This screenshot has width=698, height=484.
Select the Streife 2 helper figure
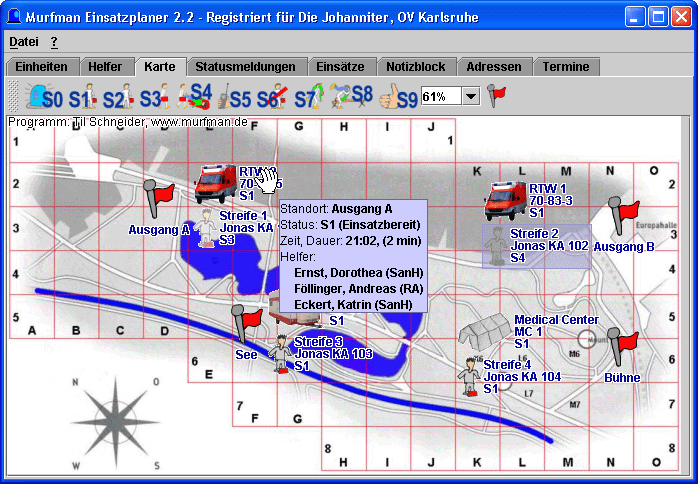[495, 246]
